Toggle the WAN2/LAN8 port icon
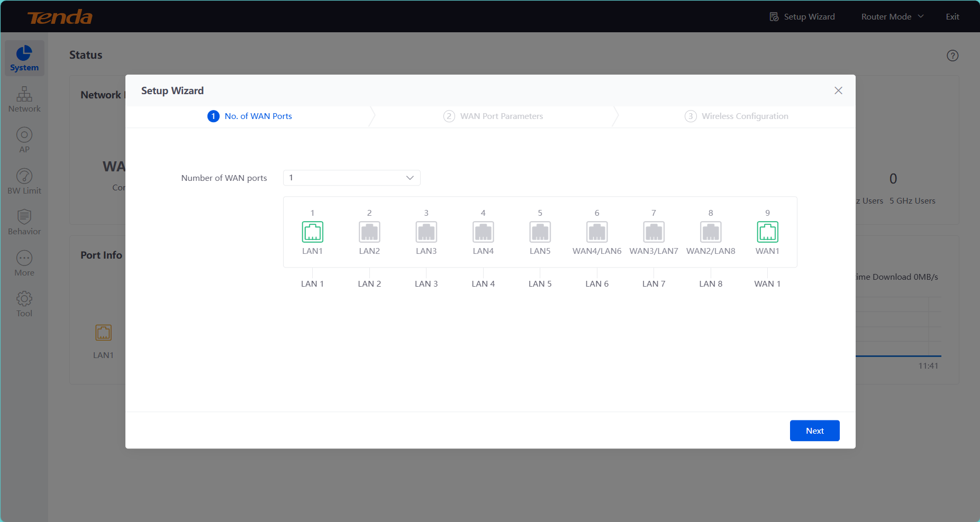This screenshot has height=522, width=980. tap(711, 232)
